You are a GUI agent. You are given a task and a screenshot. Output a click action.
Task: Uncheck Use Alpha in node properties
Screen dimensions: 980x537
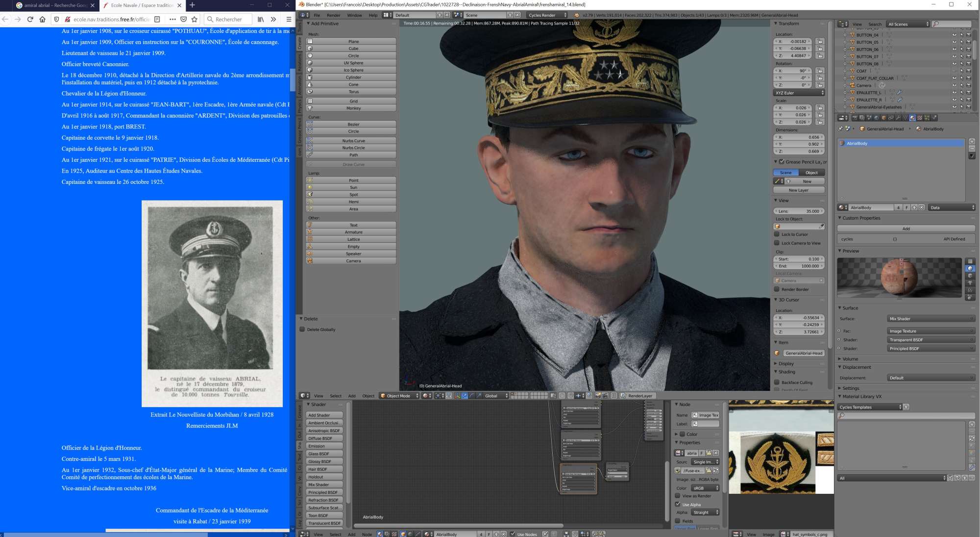(678, 504)
